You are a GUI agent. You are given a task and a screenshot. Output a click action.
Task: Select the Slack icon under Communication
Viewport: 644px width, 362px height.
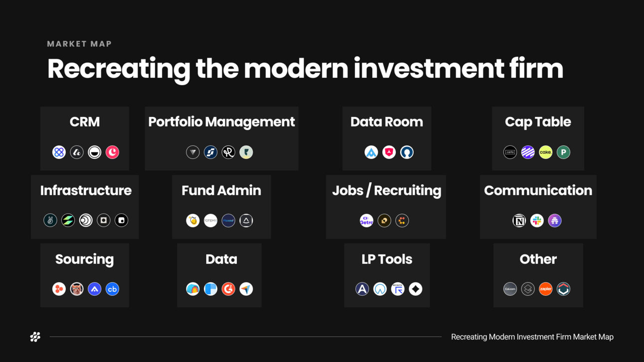(537, 221)
